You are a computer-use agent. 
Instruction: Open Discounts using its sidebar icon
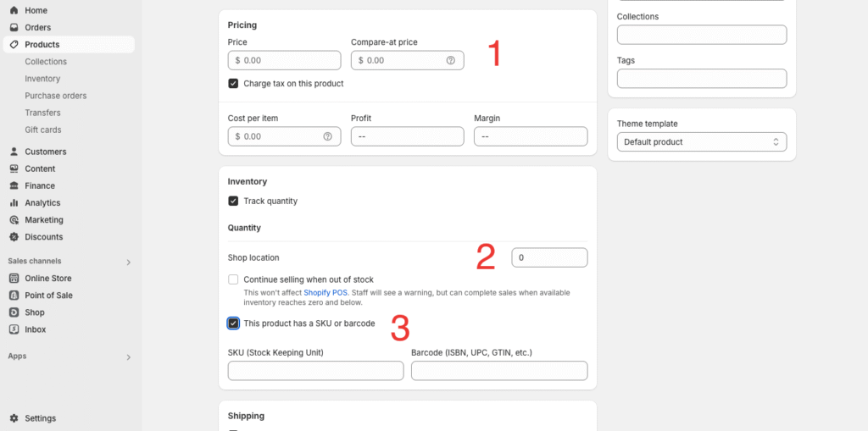coord(14,237)
